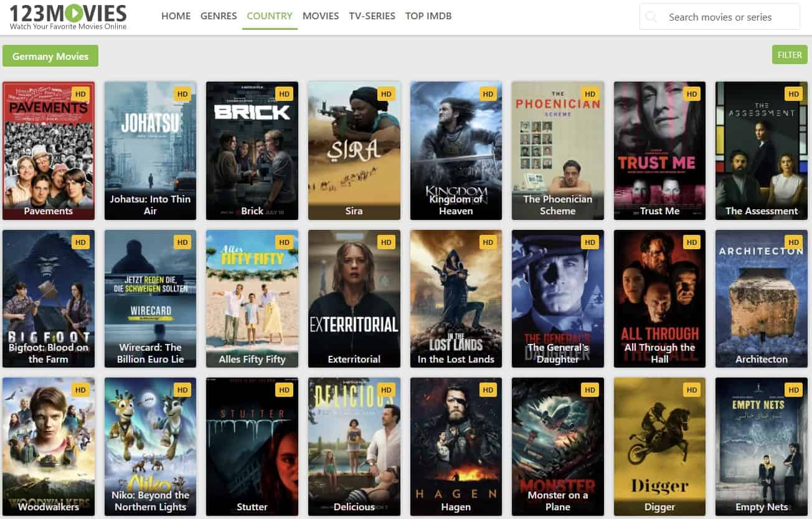
Task: Open the Top IMDB page
Action: [x=428, y=16]
